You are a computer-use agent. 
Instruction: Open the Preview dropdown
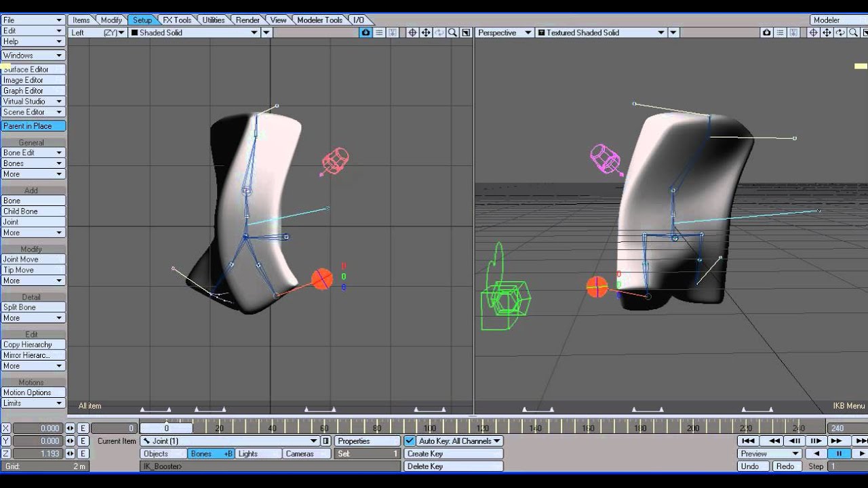769,453
